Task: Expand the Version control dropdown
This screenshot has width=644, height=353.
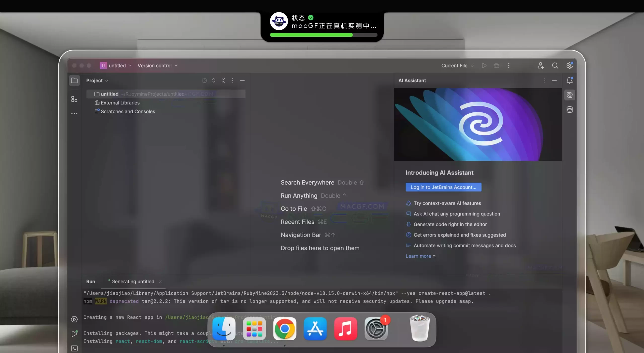Action: click(157, 65)
